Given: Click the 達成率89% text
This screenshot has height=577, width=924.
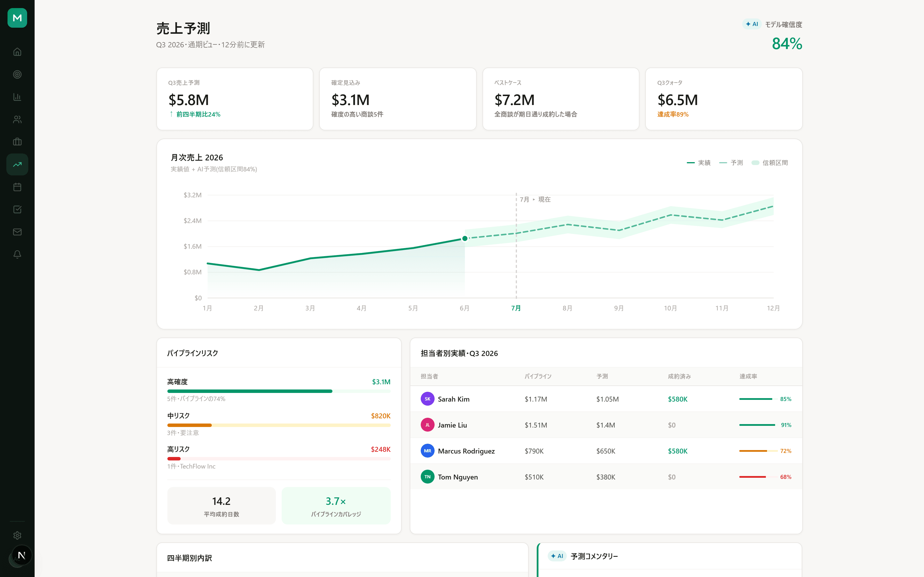Looking at the screenshot, I should click(673, 115).
